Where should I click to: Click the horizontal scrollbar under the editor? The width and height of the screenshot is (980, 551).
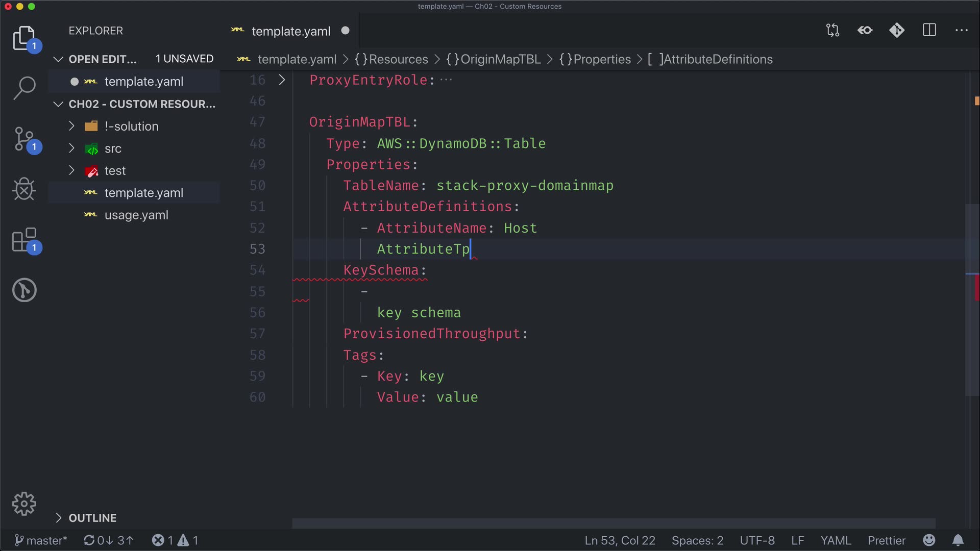(612, 523)
